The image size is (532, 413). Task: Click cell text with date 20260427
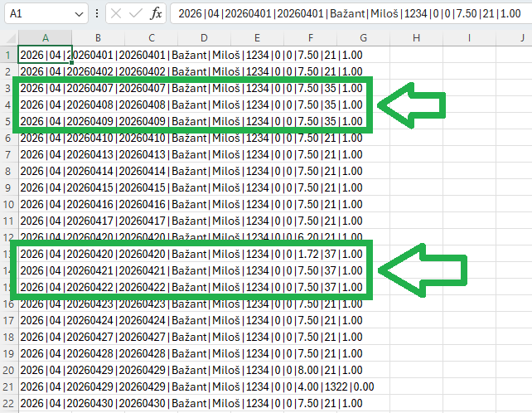[191, 338]
